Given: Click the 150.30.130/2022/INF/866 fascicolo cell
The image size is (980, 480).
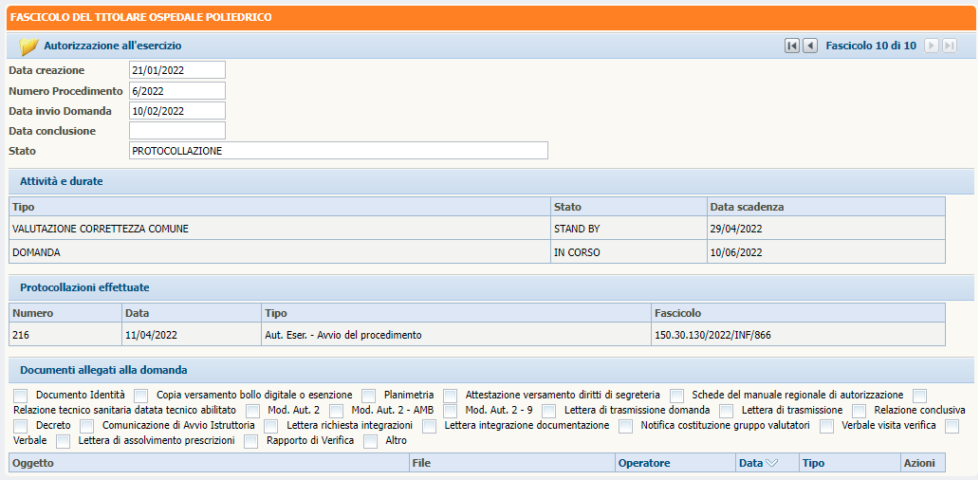Looking at the screenshot, I should tap(798, 334).
